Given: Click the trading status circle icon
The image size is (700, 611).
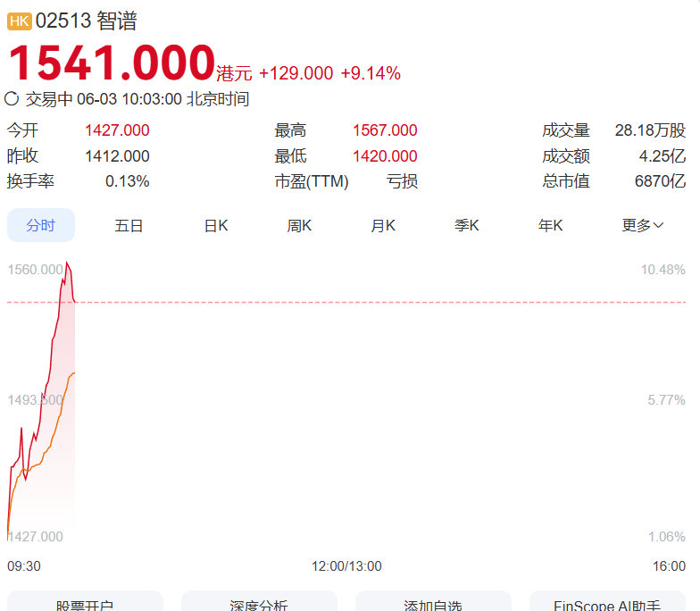Looking at the screenshot, I should tap(12, 98).
